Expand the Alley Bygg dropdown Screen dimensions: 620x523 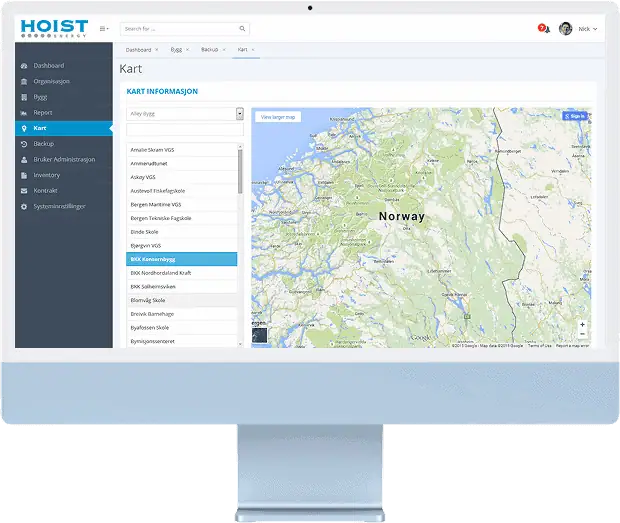pos(239,114)
